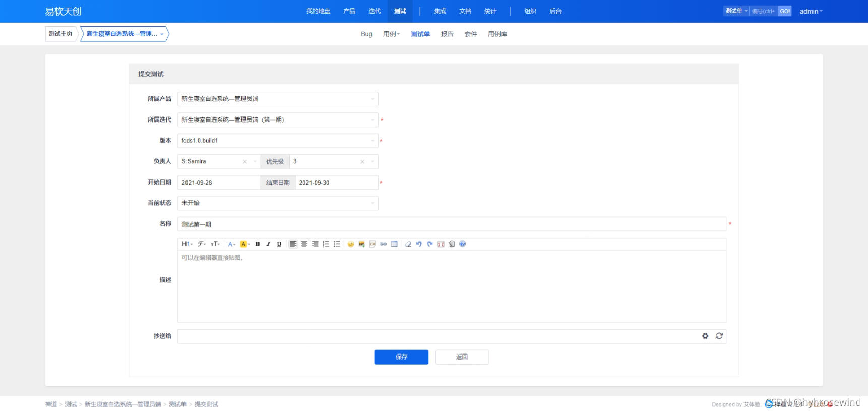The image size is (868, 413).
Task: Open the font family picker in editor
Action: click(201, 244)
